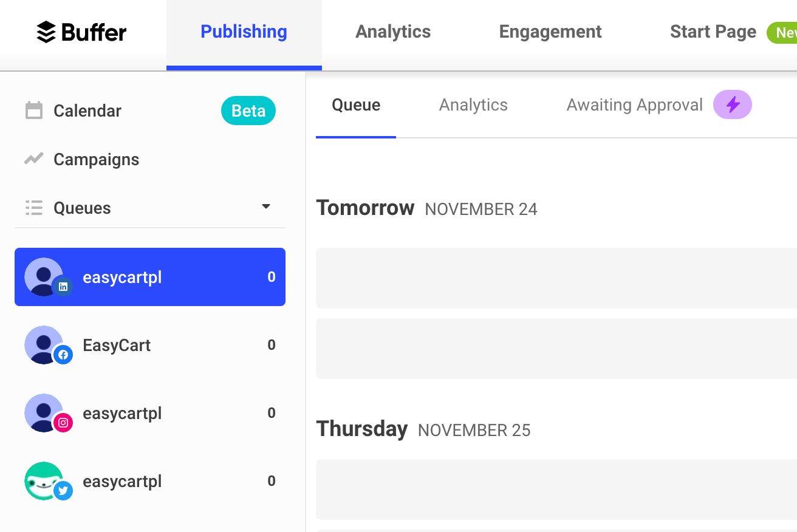The width and height of the screenshot is (797, 532).
Task: Click the Queues label in sidebar
Action: point(82,208)
